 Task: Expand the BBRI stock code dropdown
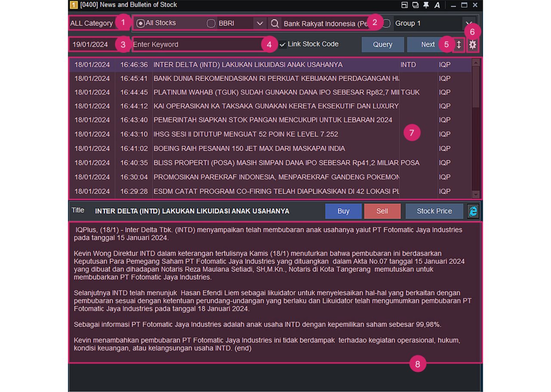coord(260,24)
